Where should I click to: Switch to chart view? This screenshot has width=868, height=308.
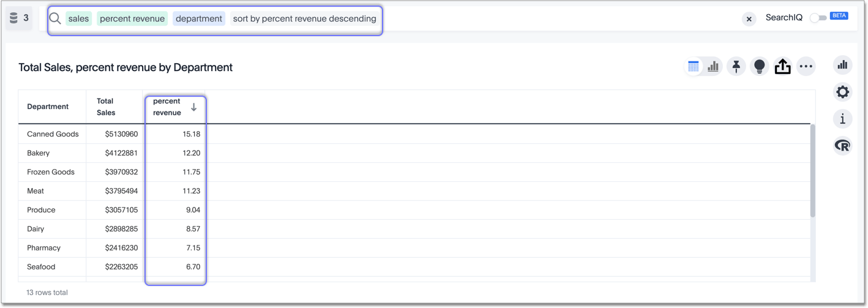coord(713,67)
